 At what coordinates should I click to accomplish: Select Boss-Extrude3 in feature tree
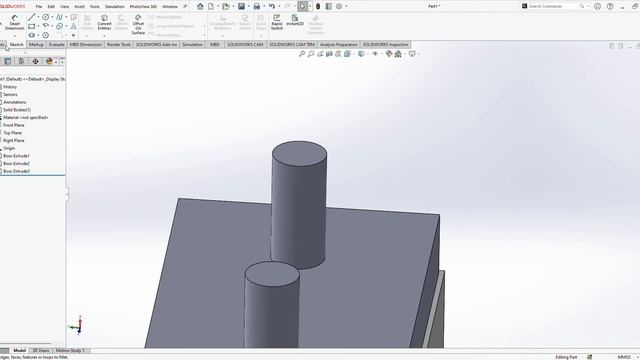[16, 171]
